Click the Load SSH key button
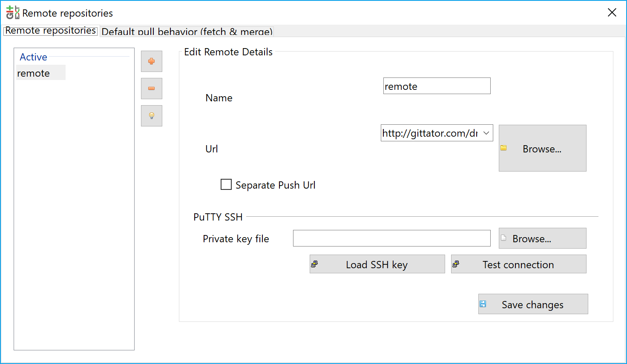The image size is (627, 364). pyautogui.click(x=377, y=264)
